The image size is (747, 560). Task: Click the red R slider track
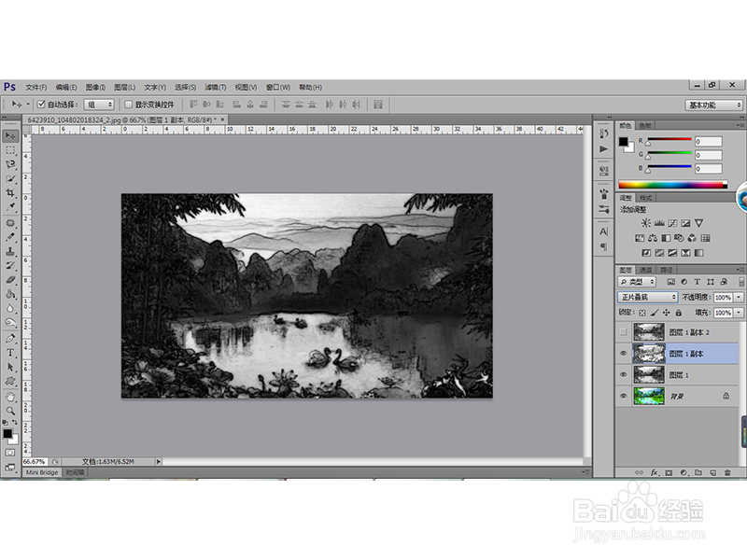tap(669, 139)
